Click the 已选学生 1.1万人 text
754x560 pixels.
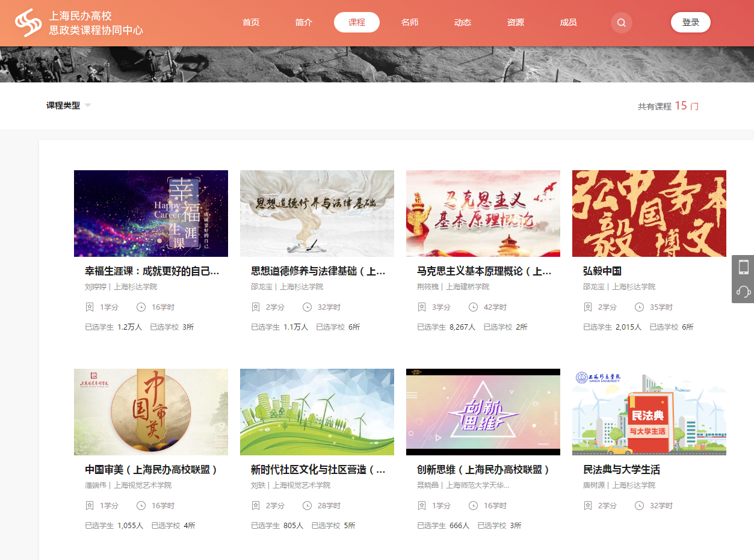tap(280, 327)
